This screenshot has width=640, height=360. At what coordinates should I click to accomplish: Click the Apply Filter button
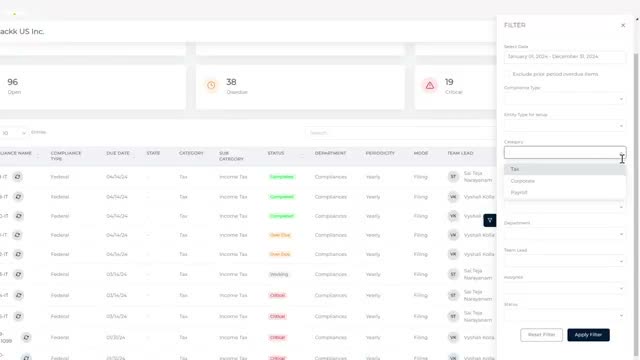click(588, 335)
